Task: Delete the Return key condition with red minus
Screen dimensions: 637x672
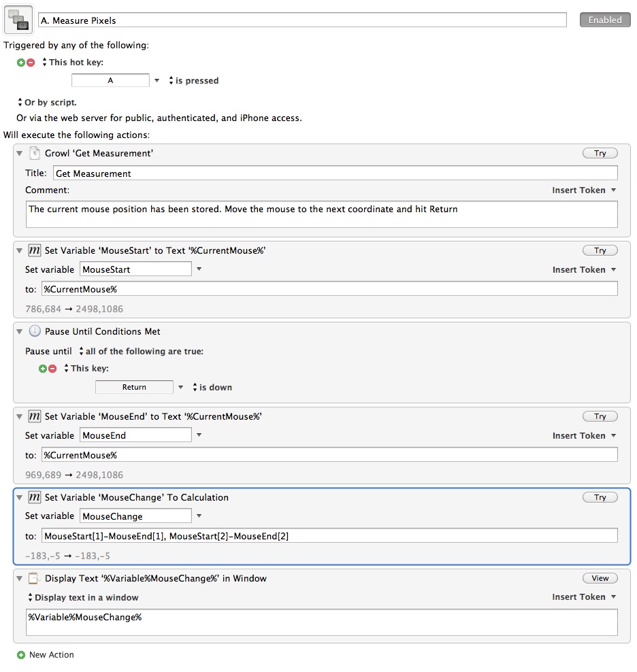Action: [x=52, y=369]
